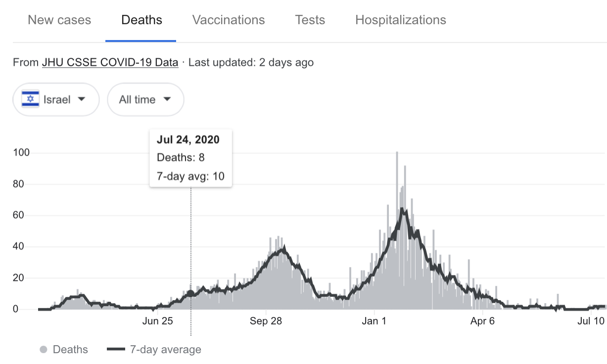
Task: Open the New cases tab
Action: (59, 20)
